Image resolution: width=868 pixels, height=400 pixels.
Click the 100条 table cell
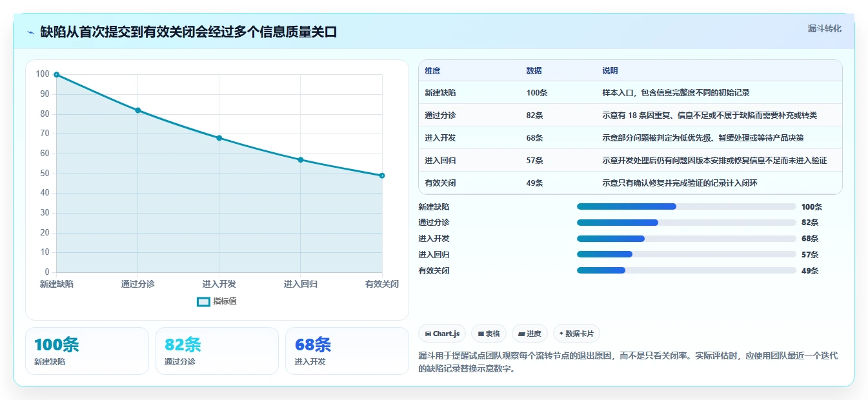tap(537, 93)
